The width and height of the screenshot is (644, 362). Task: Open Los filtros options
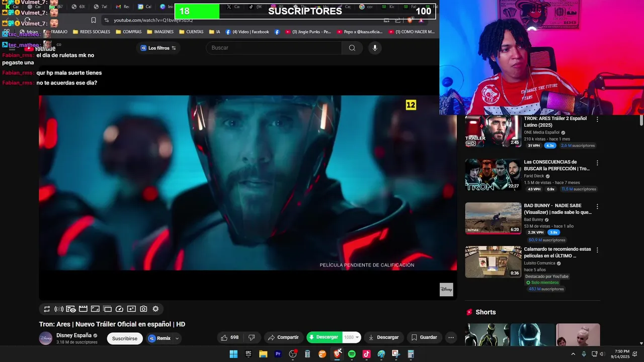pyautogui.click(x=158, y=48)
